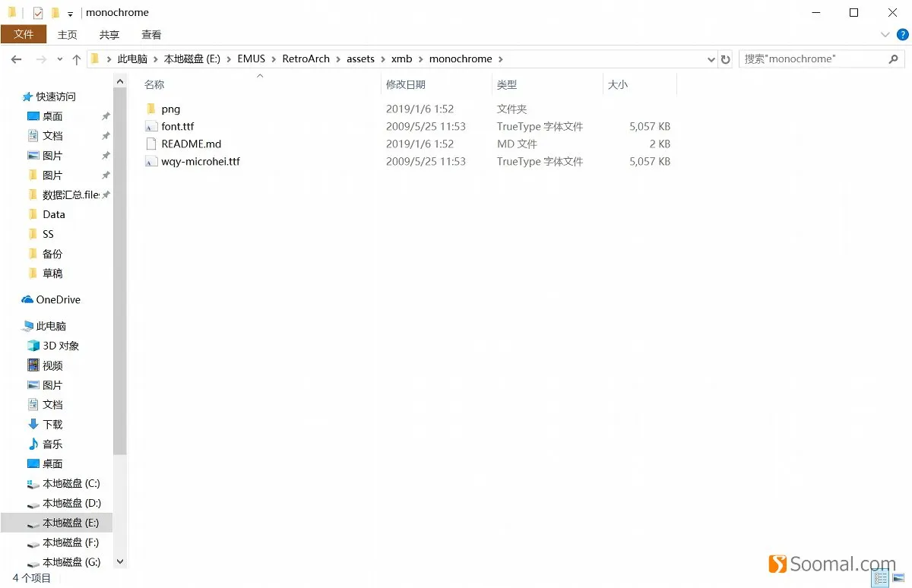Open the 文件 ribbon tab
912x588 pixels.
pos(24,34)
